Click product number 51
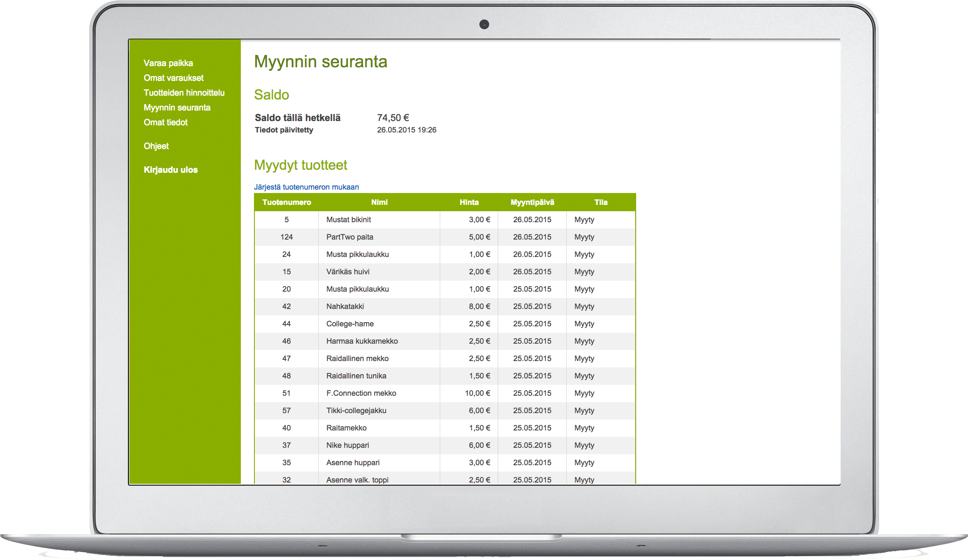The image size is (968, 560). point(287,393)
